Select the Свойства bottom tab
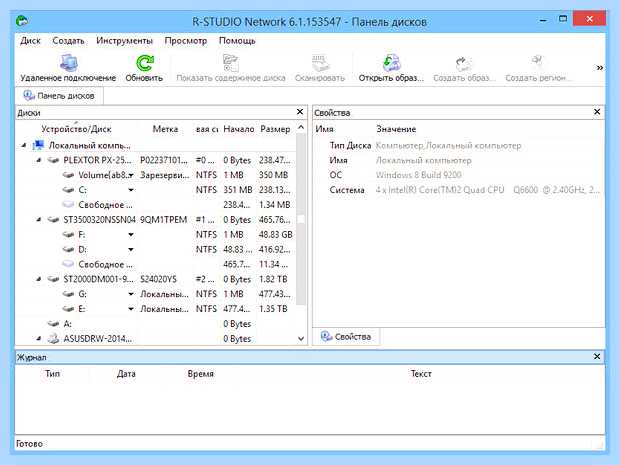The width and height of the screenshot is (620, 465). click(x=346, y=336)
